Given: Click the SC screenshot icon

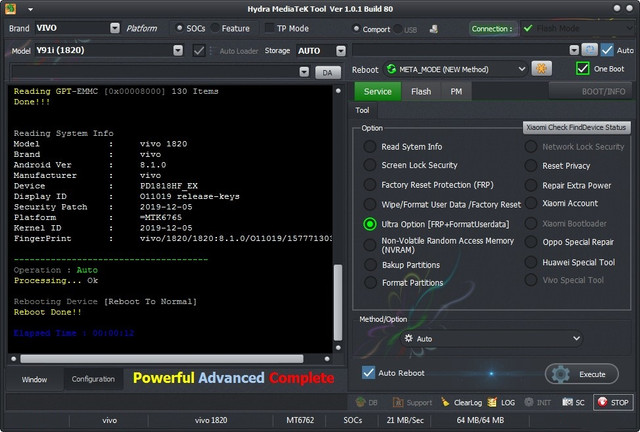Looking at the screenshot, I should 567,402.
